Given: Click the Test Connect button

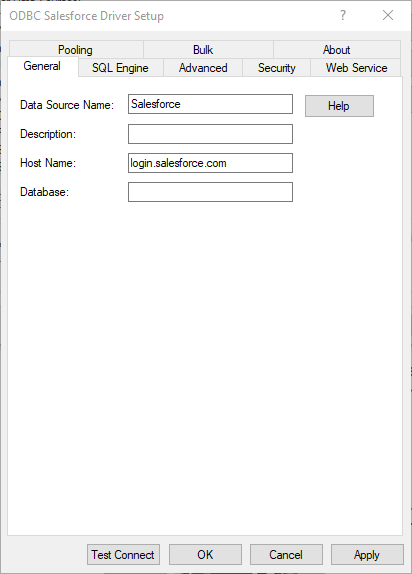Looking at the screenshot, I should coord(123,555).
